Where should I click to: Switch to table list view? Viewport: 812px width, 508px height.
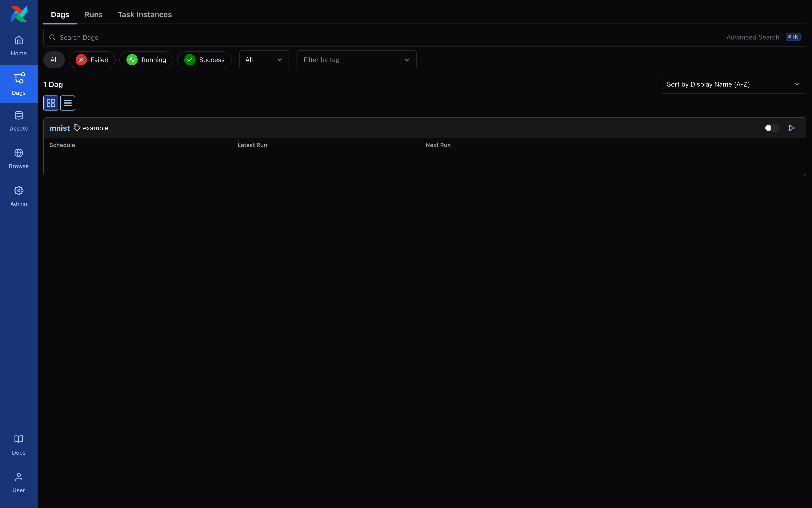point(67,103)
